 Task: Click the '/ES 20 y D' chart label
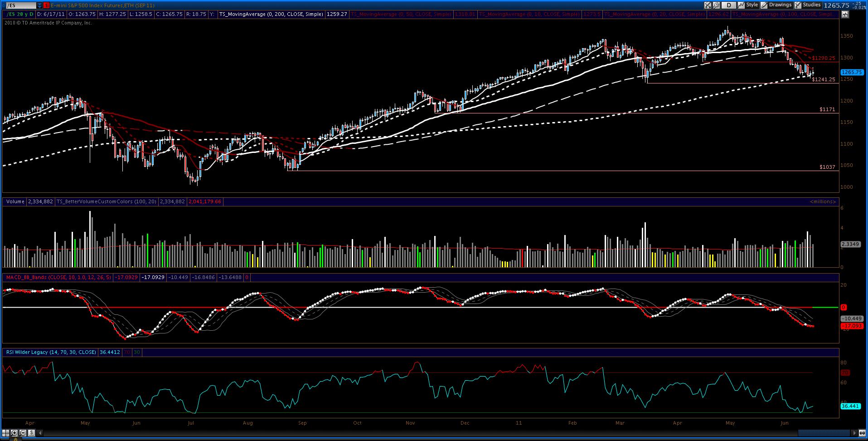[x=19, y=14]
